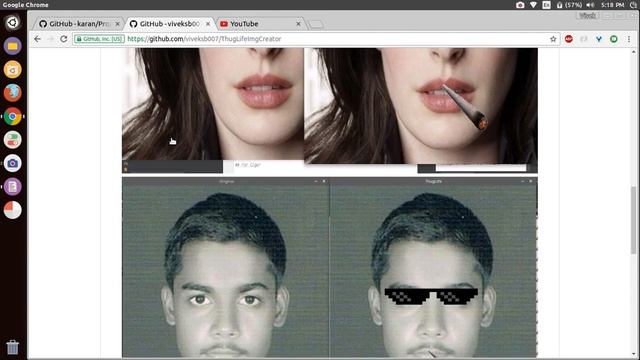Open Google Chrome dock icon
Image resolution: width=640 pixels, height=360 pixels.
click(12, 116)
